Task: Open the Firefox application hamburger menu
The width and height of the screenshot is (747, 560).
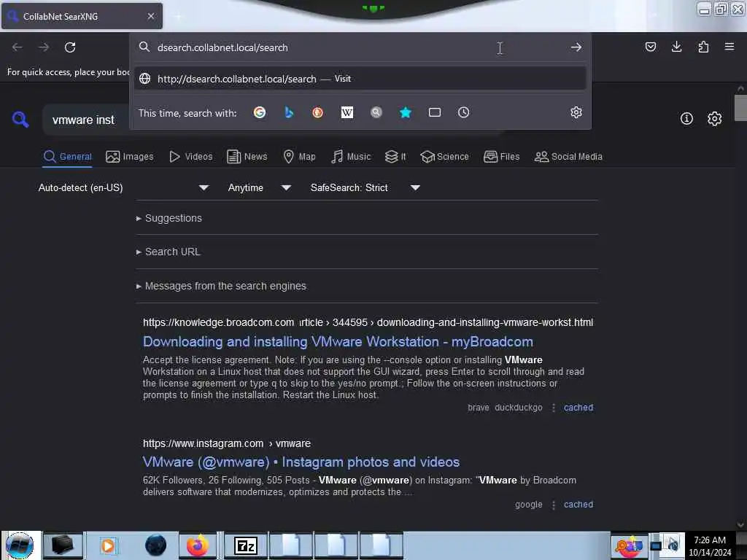Action: (x=729, y=47)
